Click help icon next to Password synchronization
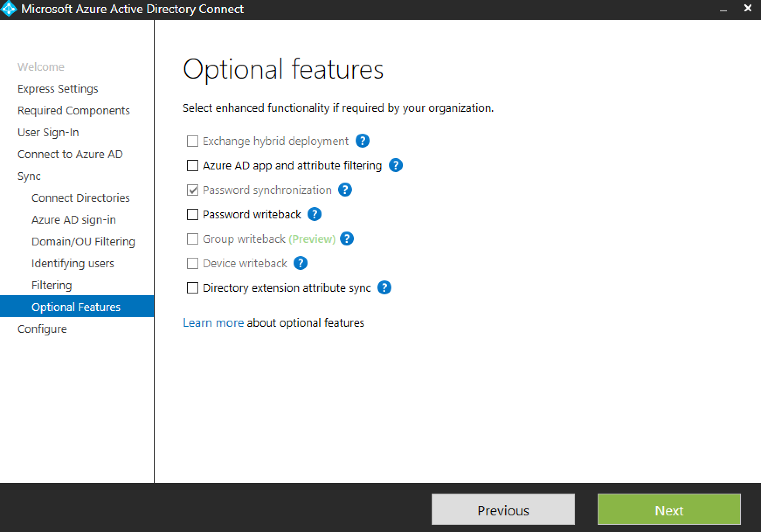 click(x=345, y=190)
